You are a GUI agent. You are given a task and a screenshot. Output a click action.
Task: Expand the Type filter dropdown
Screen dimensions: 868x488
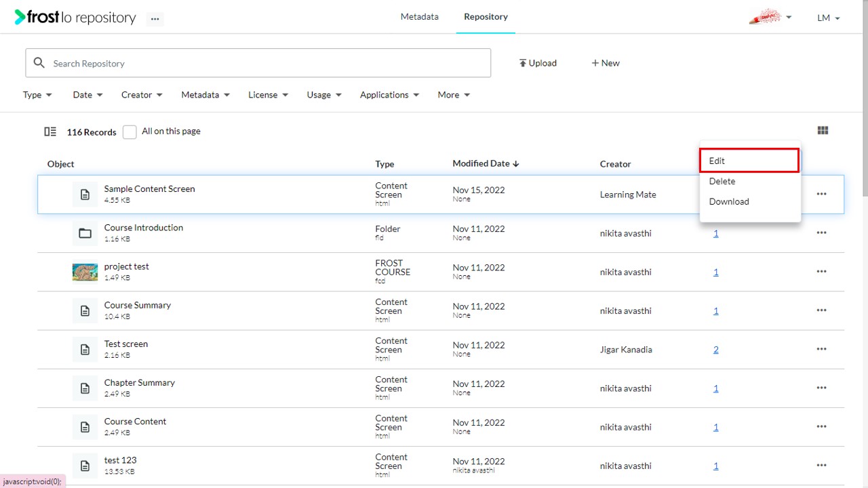coord(37,95)
